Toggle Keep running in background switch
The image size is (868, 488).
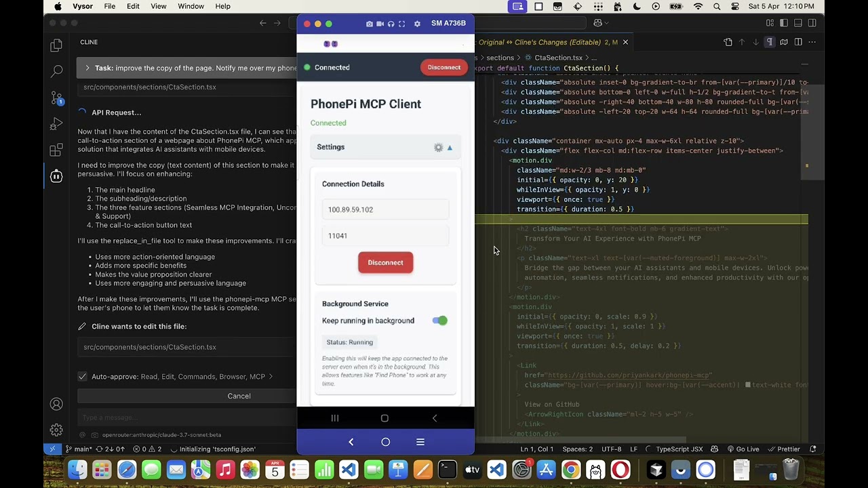pos(440,321)
